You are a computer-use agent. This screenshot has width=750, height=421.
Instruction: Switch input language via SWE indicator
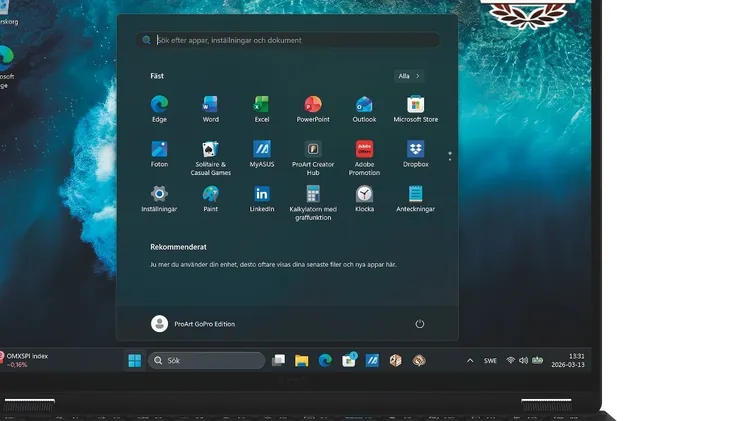(490, 361)
